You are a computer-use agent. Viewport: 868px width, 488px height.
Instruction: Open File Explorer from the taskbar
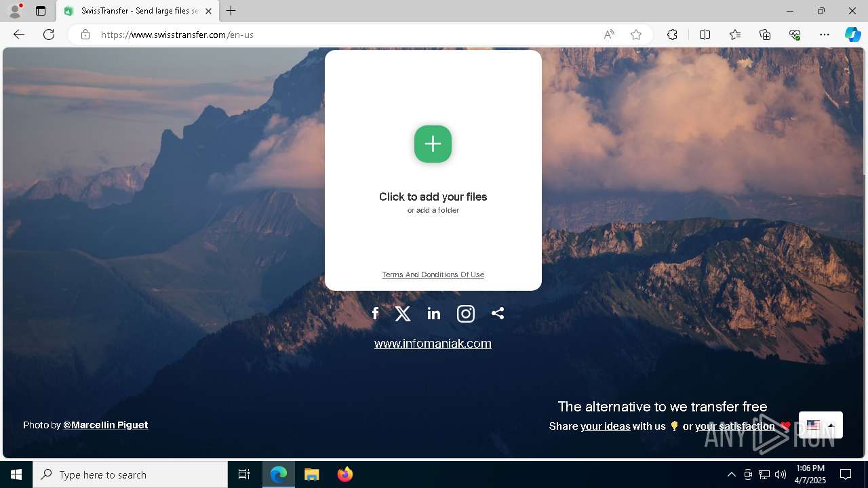(312, 474)
